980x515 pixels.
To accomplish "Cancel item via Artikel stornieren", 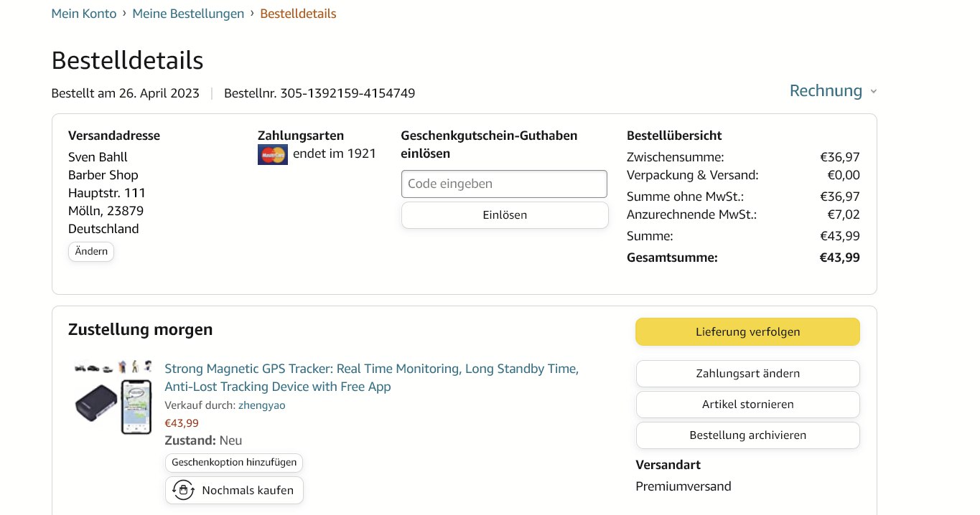I will click(747, 405).
